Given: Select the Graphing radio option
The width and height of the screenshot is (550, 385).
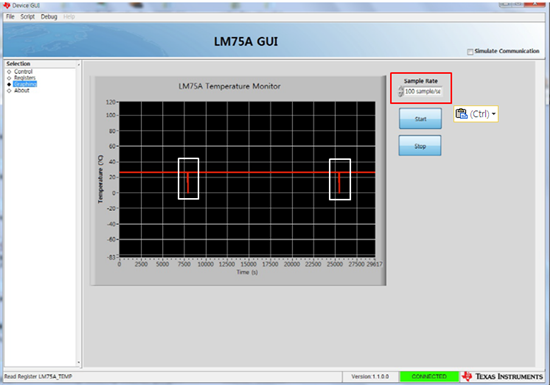Looking at the screenshot, I should pyautogui.click(x=9, y=84).
